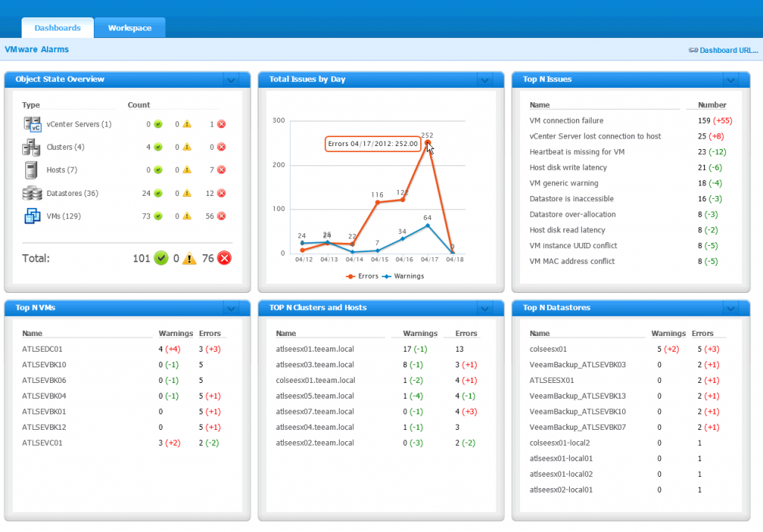Open the Top N Issues panel dropdown
Viewport: 763px width, 532px height.
pos(730,80)
